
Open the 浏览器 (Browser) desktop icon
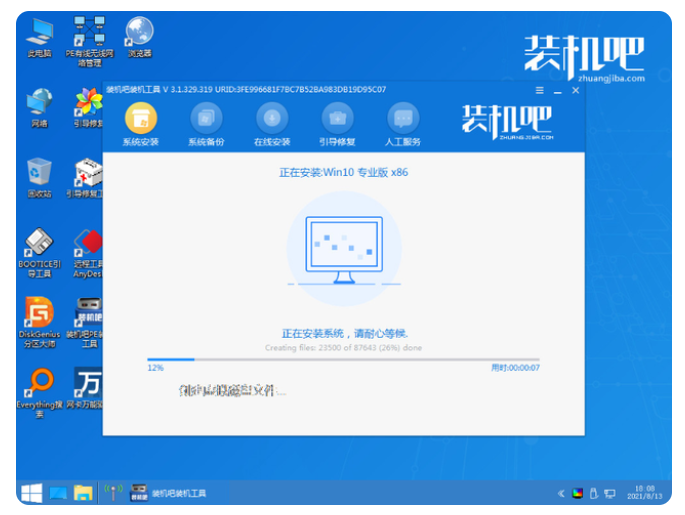139,33
